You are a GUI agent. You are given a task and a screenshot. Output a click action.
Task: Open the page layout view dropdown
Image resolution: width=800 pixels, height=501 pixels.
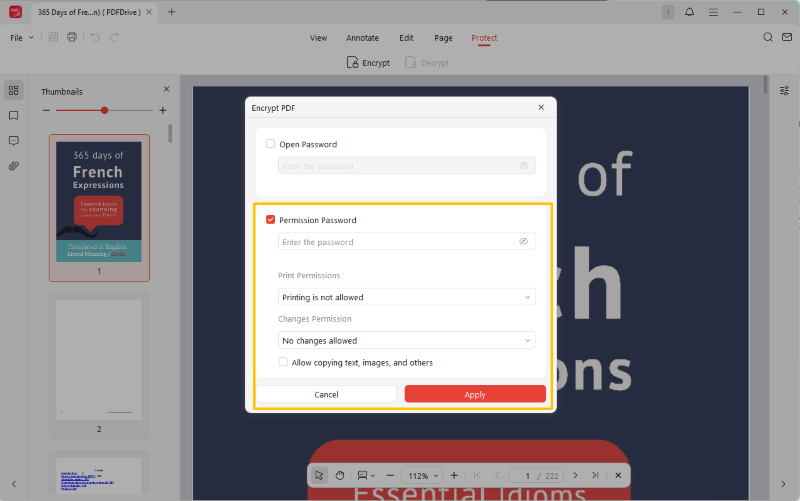coord(366,475)
